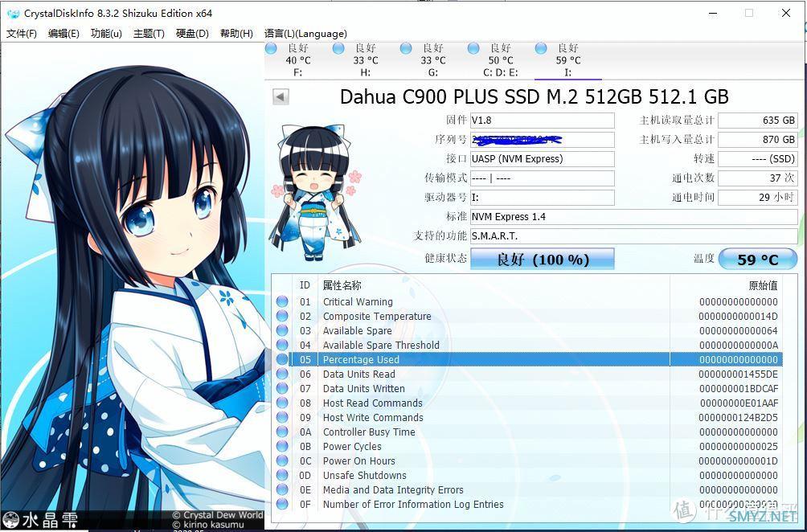Click the Dahua C900 PLUS SSD model title
Screen dimensions: 807x532
point(535,96)
